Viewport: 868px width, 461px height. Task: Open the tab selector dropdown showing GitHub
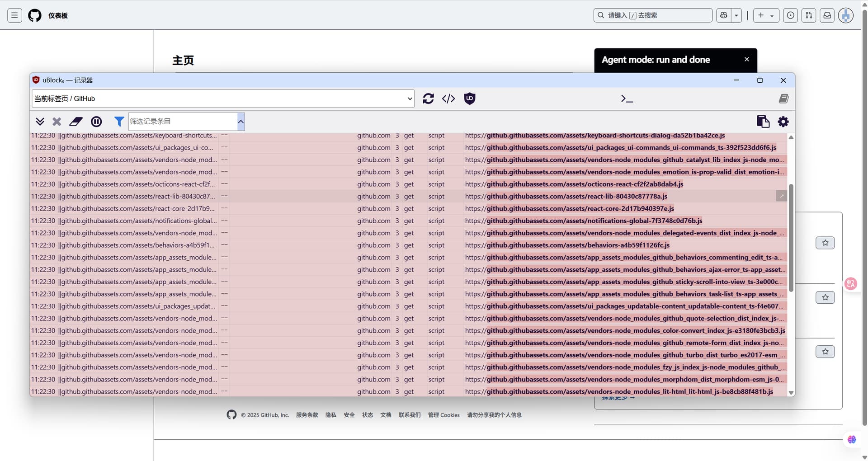tap(223, 99)
